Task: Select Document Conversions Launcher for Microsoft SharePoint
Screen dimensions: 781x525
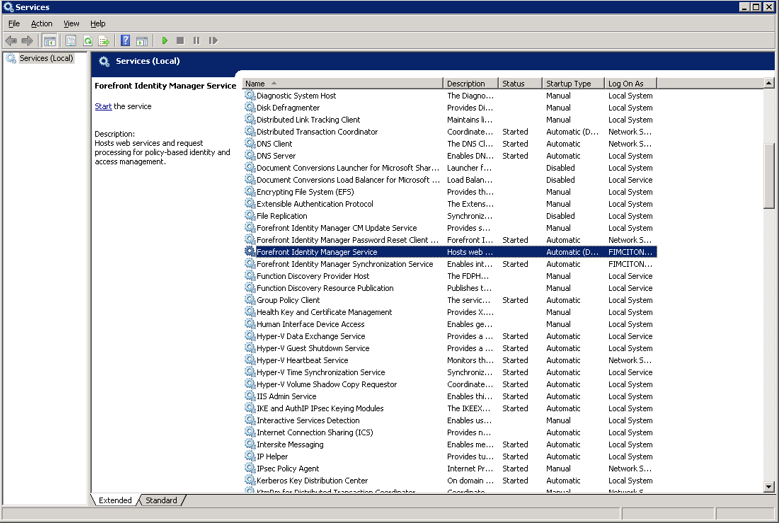Action: pyautogui.click(x=450, y=168)
